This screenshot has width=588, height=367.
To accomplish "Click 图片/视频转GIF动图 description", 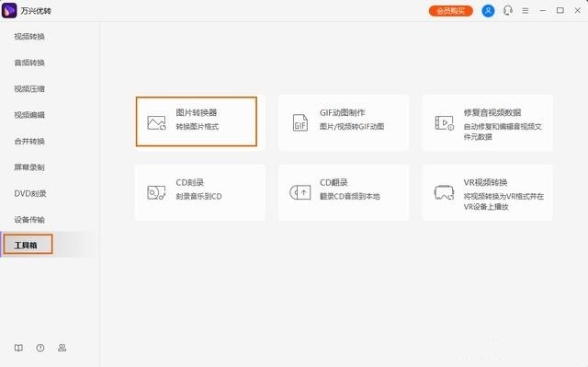I will pos(352,126).
